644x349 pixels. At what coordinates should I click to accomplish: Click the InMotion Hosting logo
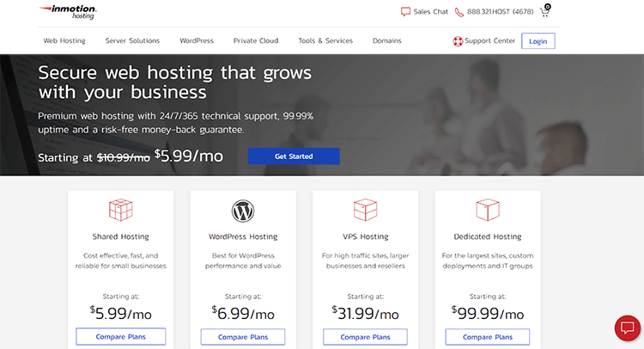tap(69, 12)
